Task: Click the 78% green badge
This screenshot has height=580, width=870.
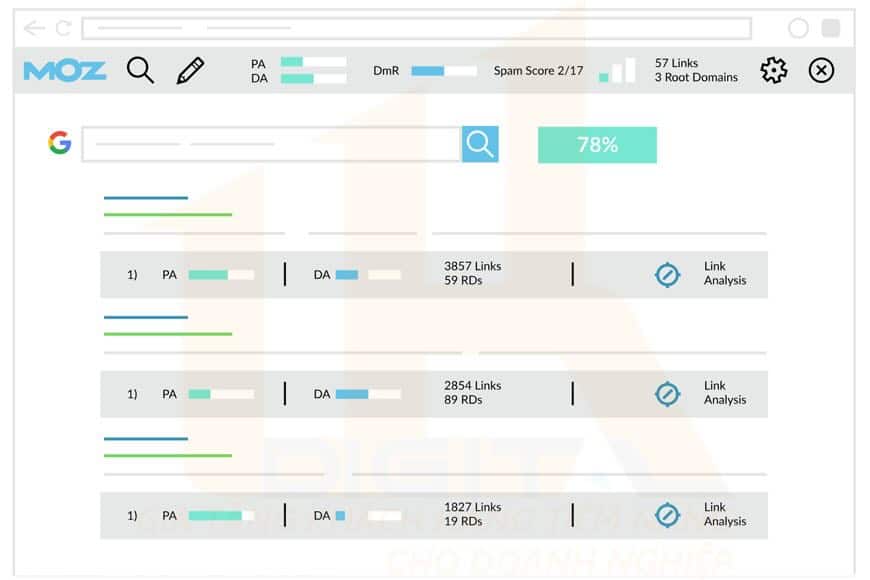Action: 597,145
